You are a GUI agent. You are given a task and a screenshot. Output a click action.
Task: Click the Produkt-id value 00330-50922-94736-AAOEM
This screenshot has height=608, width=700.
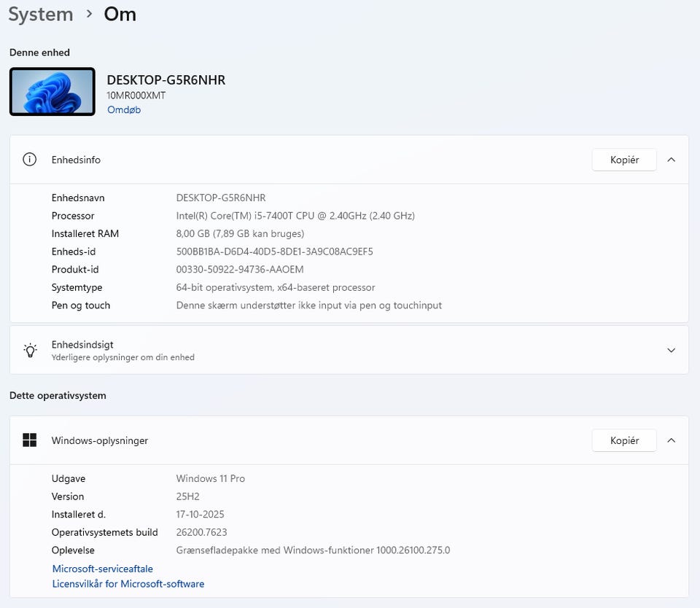(240, 269)
